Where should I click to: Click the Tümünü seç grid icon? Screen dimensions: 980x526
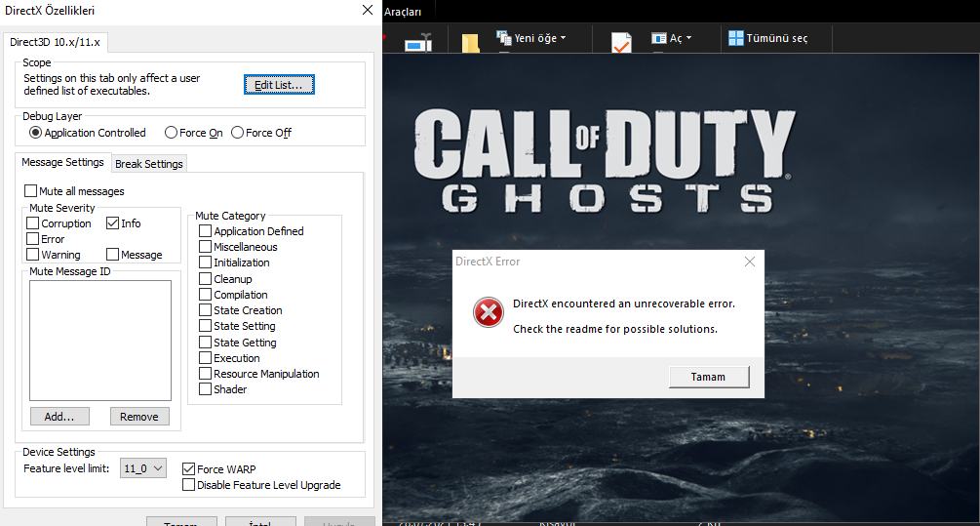[736, 38]
